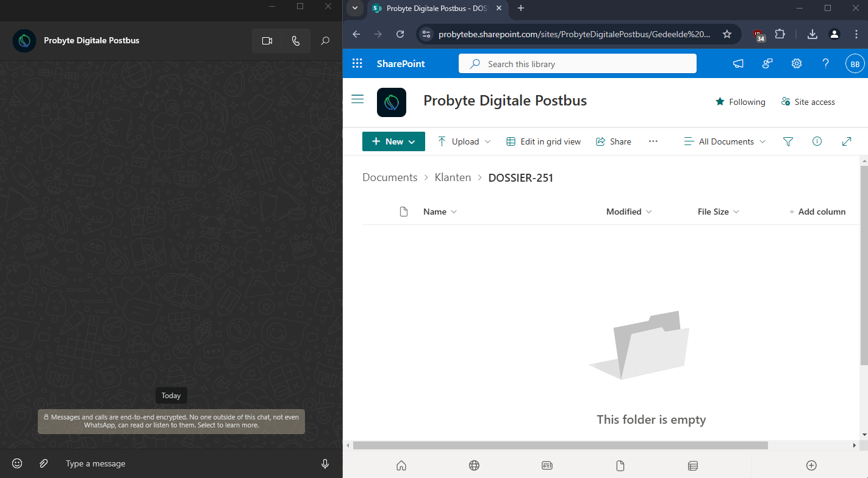The width and height of the screenshot is (868, 478).
Task: Start a WhatsApp video call
Action: point(267,41)
